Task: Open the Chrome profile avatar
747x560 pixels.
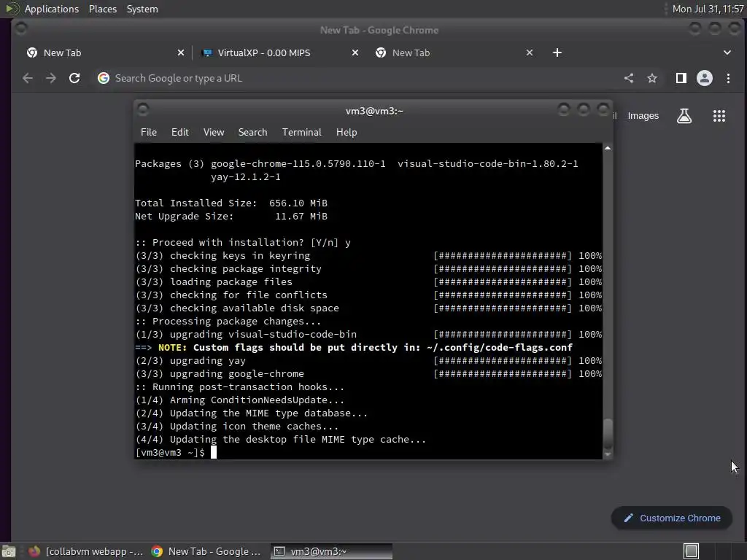Action: [705, 78]
